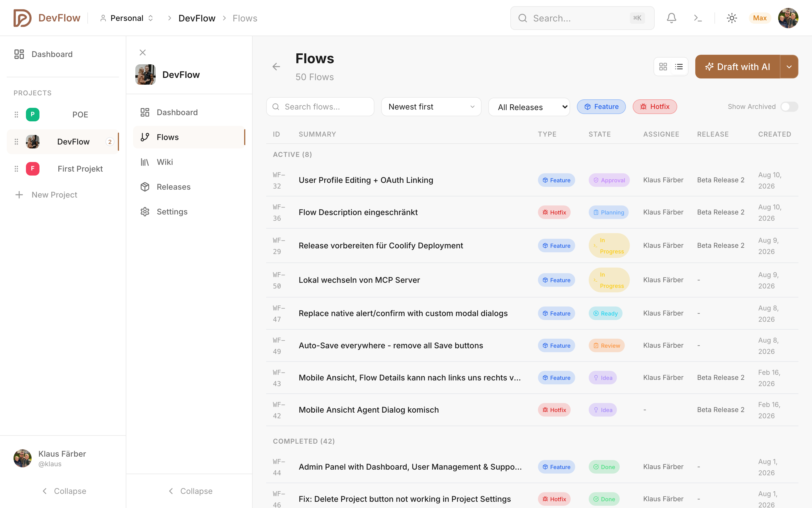This screenshot has height=508, width=812.
Task: Click Ready state badge on WF-47
Action: 605,314
